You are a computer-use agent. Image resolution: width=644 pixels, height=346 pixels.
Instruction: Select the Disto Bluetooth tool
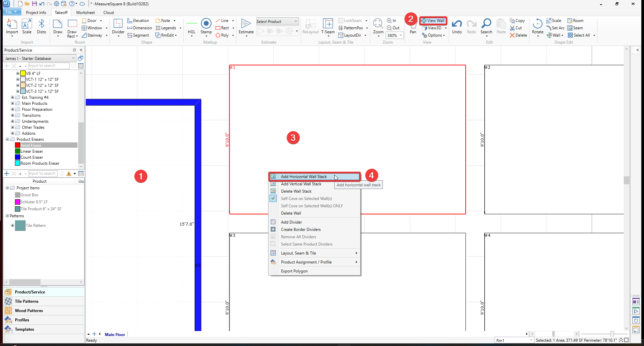[x=41, y=24]
